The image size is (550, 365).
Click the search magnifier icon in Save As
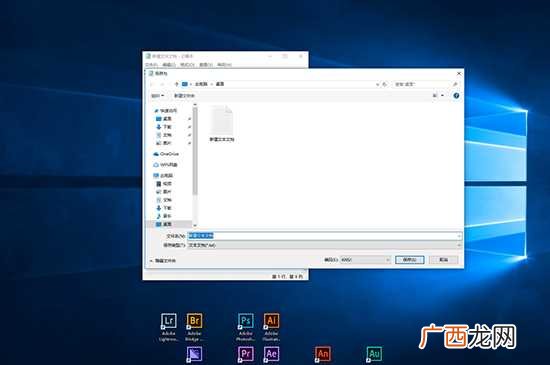(455, 84)
